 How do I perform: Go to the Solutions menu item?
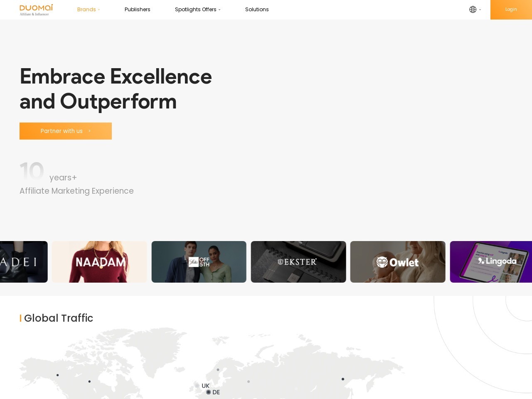(x=257, y=10)
